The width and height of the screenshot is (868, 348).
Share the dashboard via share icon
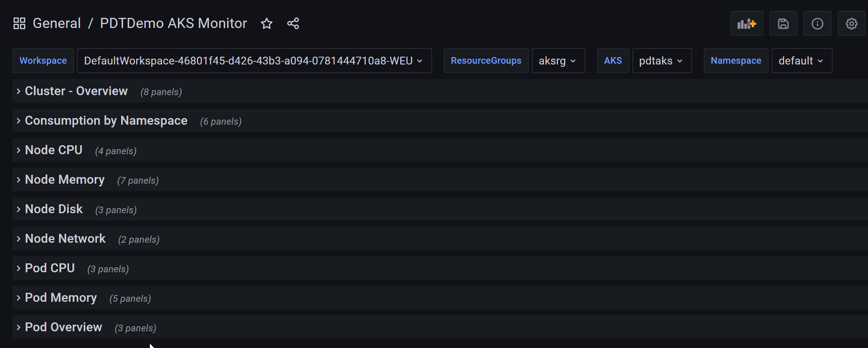coord(293,24)
